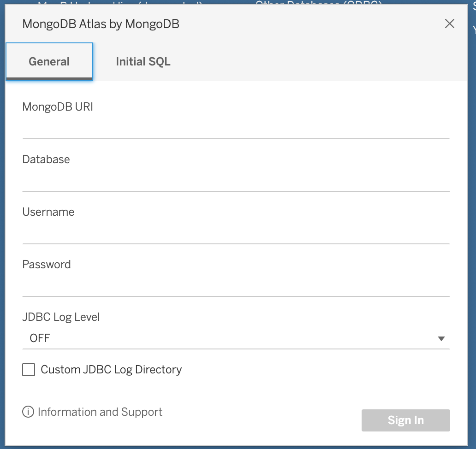Screen dimensions: 476x449
Task: Click the JDBC Log Level label
Action: 61,317
